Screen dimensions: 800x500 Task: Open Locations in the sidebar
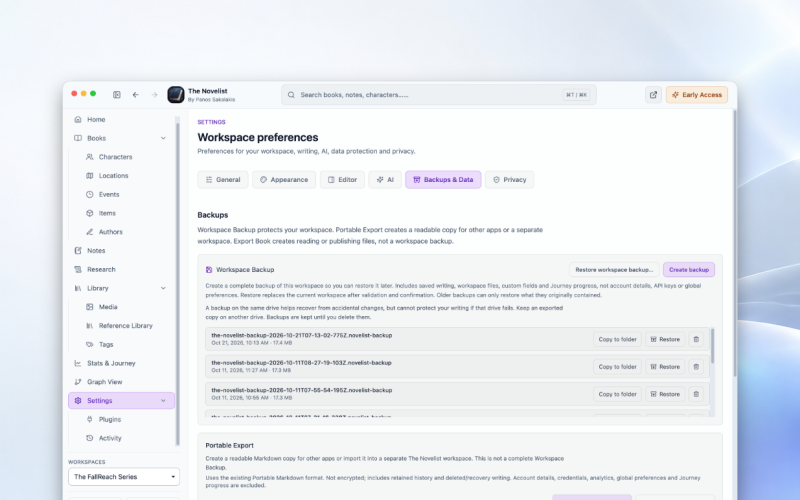pyautogui.click(x=127, y=176)
